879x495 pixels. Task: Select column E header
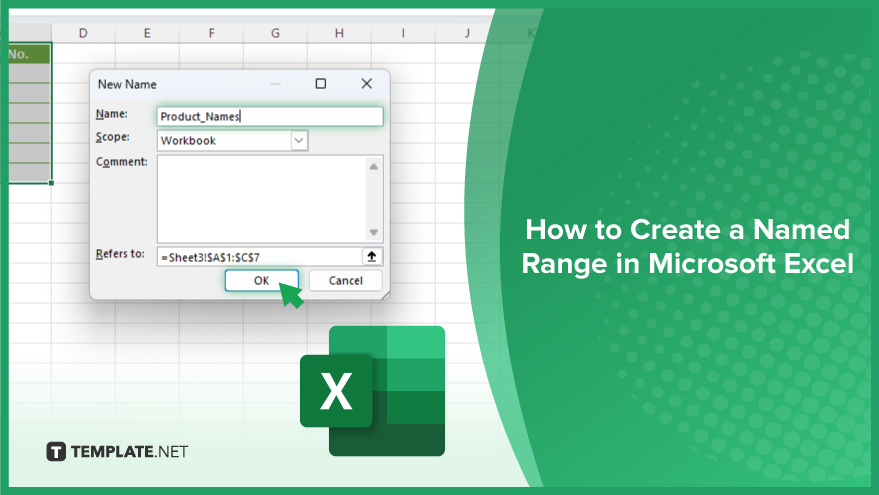147,33
